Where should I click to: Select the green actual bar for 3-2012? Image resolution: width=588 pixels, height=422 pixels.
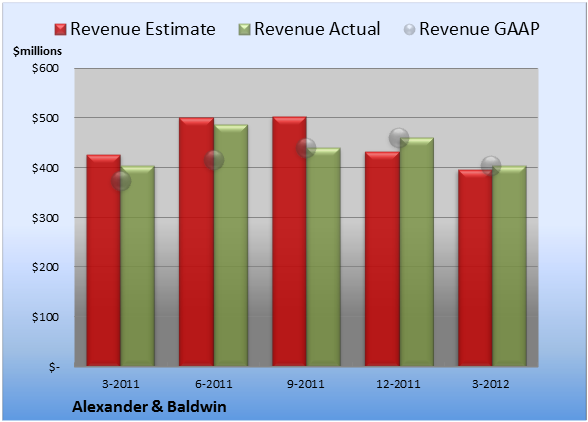pyautogui.click(x=509, y=266)
